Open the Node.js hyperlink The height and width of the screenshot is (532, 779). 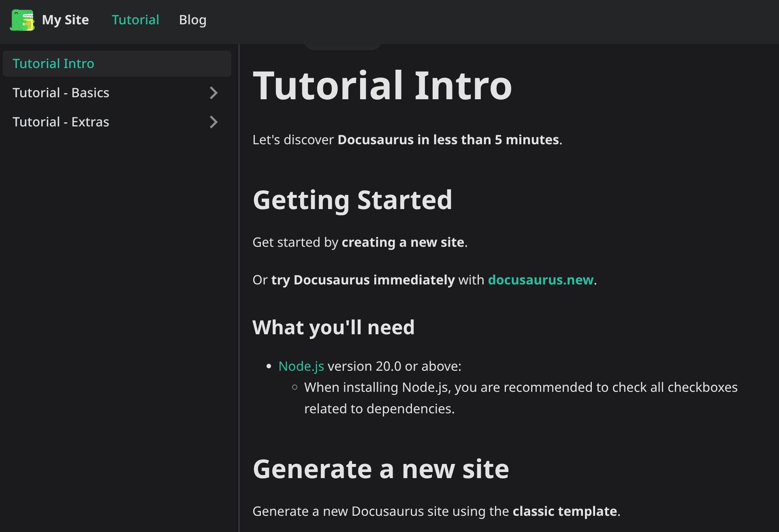[301, 366]
